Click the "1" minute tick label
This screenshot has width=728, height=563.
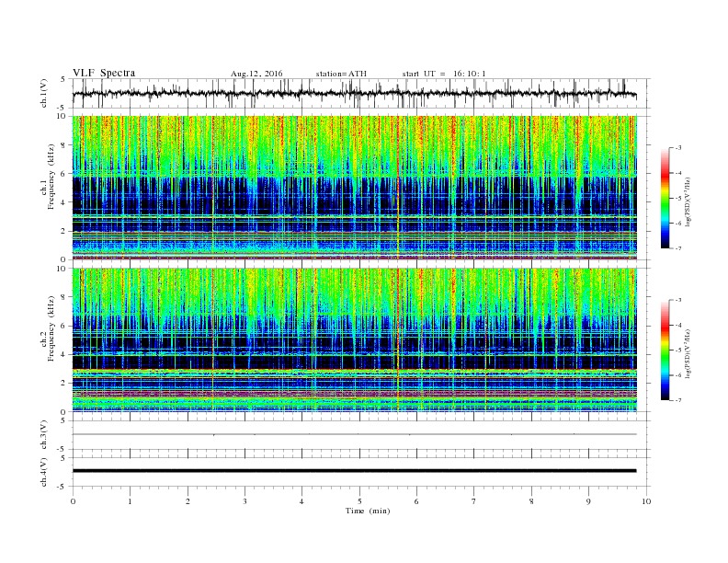(130, 501)
